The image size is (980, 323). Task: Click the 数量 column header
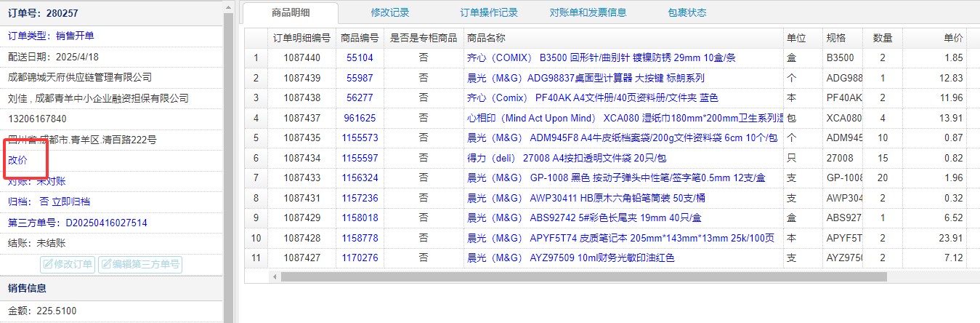click(x=883, y=38)
